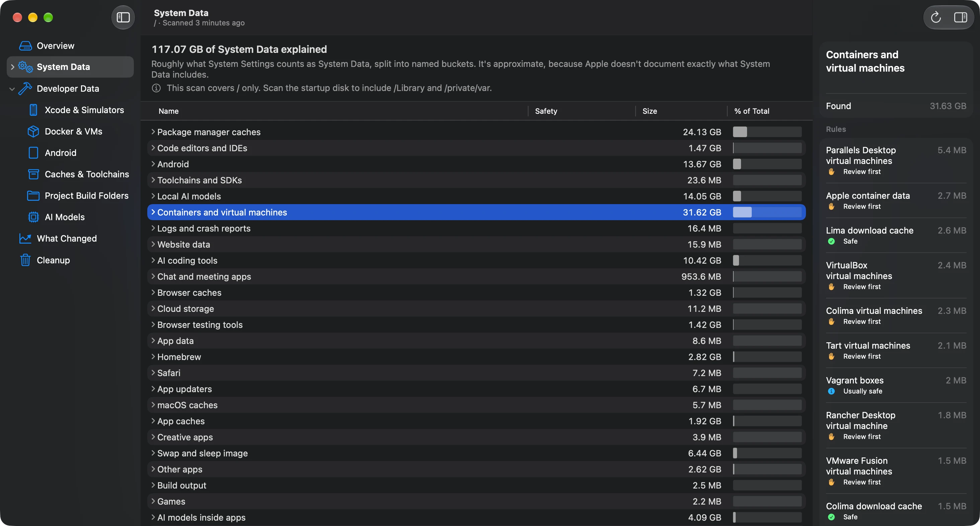Click the Found 31.63 GB summary
The width and height of the screenshot is (980, 526).
coord(896,106)
